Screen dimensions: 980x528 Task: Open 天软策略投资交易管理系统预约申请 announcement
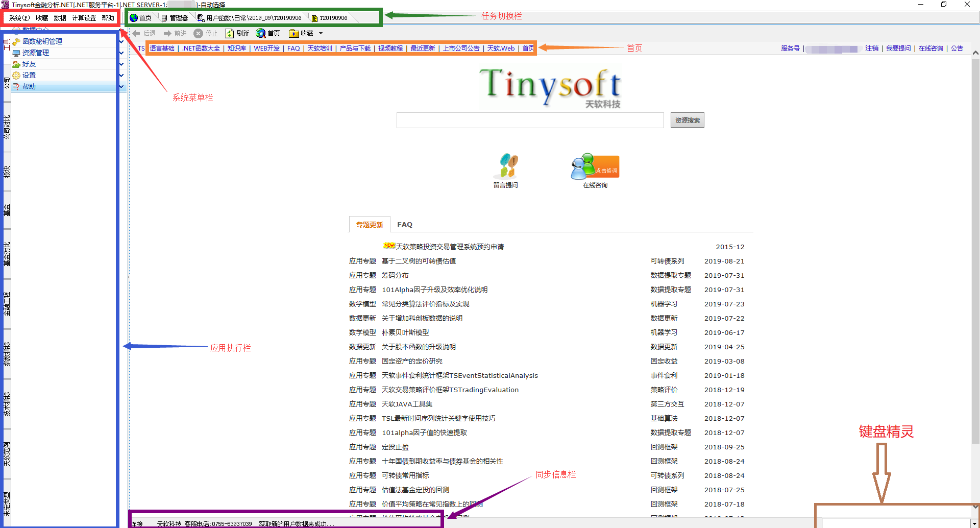[450, 247]
